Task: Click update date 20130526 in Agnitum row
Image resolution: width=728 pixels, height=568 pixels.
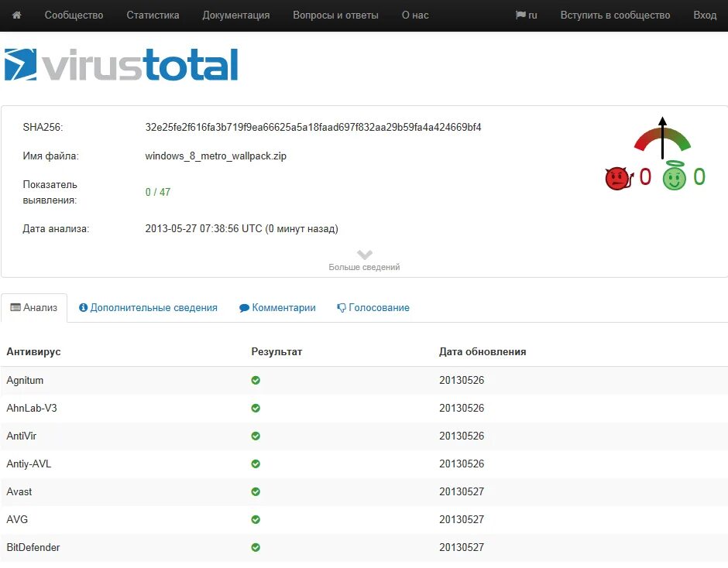Action: pyautogui.click(x=462, y=381)
